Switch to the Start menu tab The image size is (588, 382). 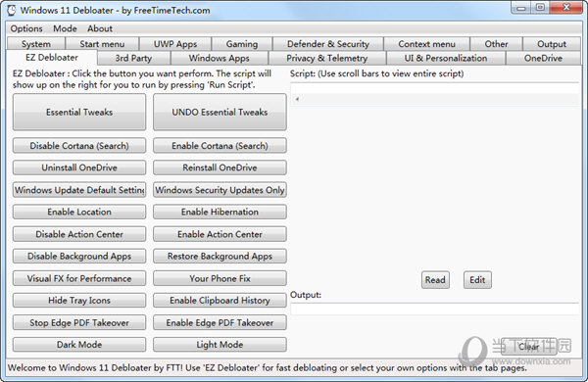click(x=102, y=44)
